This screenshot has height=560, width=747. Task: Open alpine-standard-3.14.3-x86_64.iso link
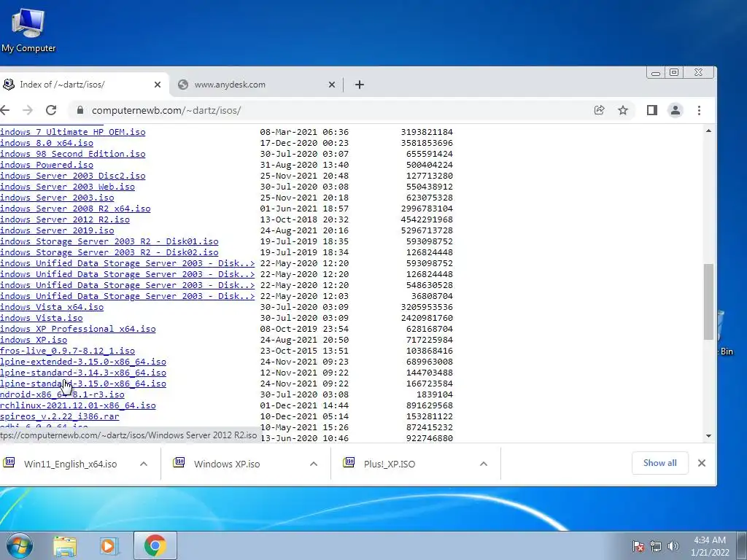tap(83, 373)
